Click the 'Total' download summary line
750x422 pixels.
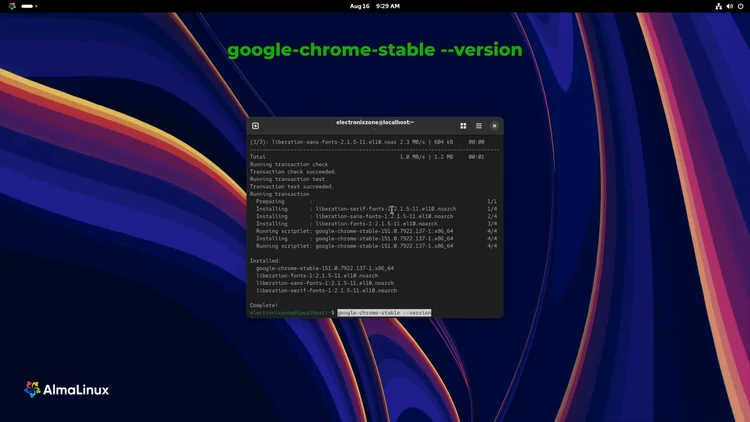367,157
